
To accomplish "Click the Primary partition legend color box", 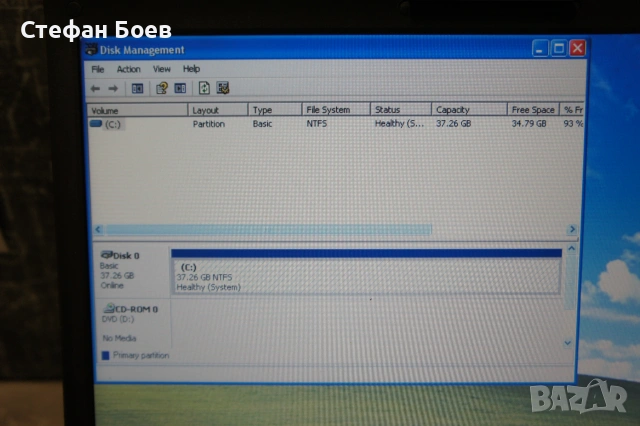I will [x=105, y=355].
